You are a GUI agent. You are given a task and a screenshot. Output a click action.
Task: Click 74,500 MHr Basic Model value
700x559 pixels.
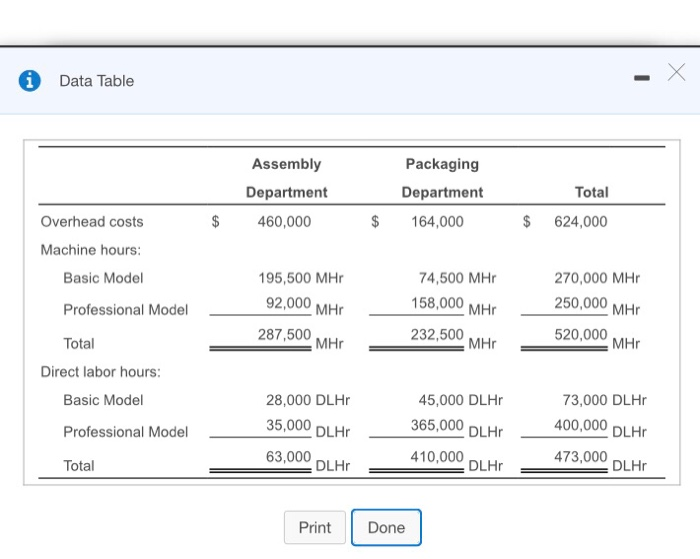tap(458, 278)
